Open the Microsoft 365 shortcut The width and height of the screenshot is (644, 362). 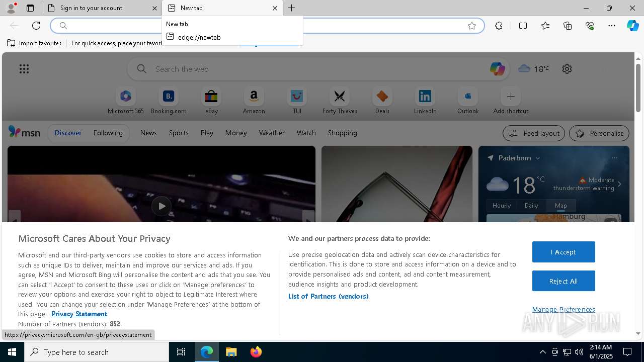(x=126, y=101)
